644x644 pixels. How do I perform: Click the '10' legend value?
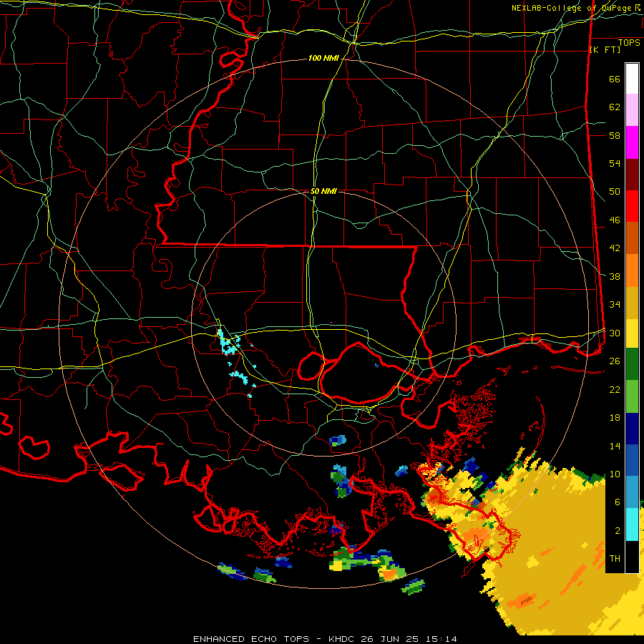pyautogui.click(x=615, y=474)
